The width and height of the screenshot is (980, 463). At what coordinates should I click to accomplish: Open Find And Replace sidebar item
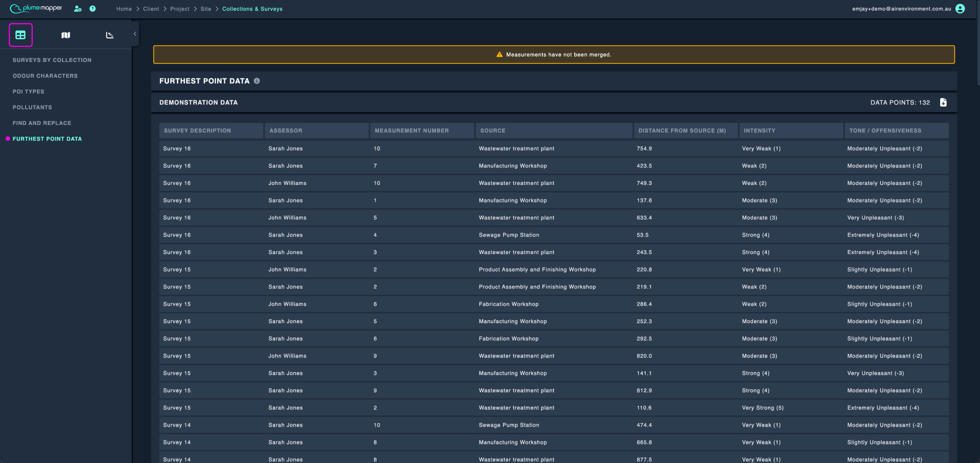pyautogui.click(x=42, y=123)
